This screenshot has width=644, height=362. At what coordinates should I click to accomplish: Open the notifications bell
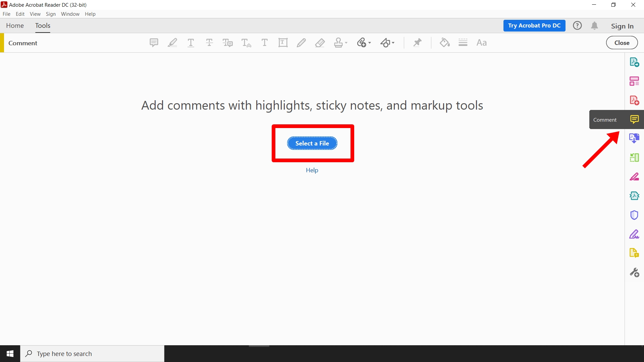[x=594, y=26]
